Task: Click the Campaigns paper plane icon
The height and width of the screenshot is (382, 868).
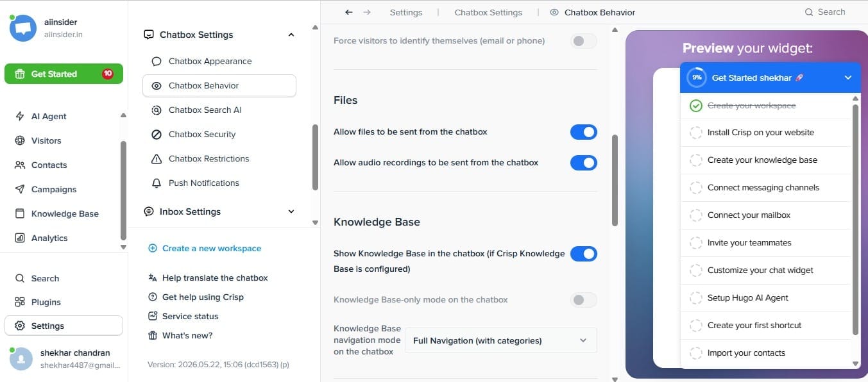Action: click(x=20, y=189)
